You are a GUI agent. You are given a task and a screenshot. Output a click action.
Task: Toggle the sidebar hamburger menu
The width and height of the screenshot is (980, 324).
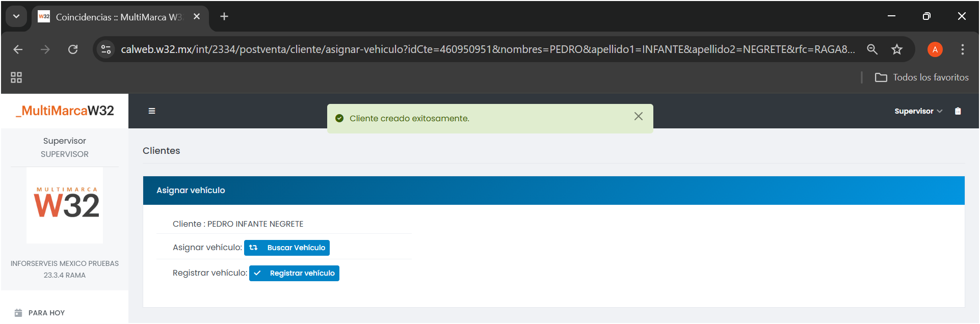pyautogui.click(x=152, y=111)
